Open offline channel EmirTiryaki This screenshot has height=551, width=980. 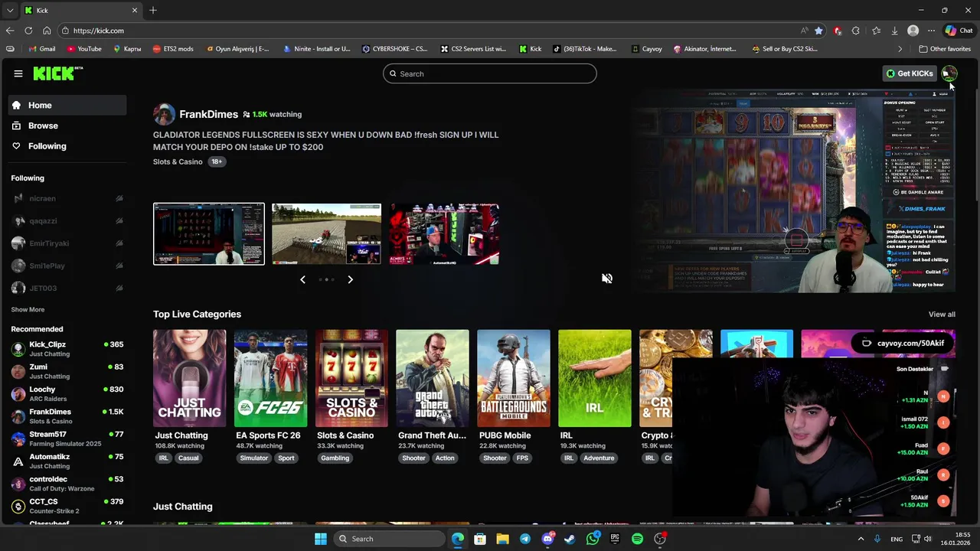point(67,243)
